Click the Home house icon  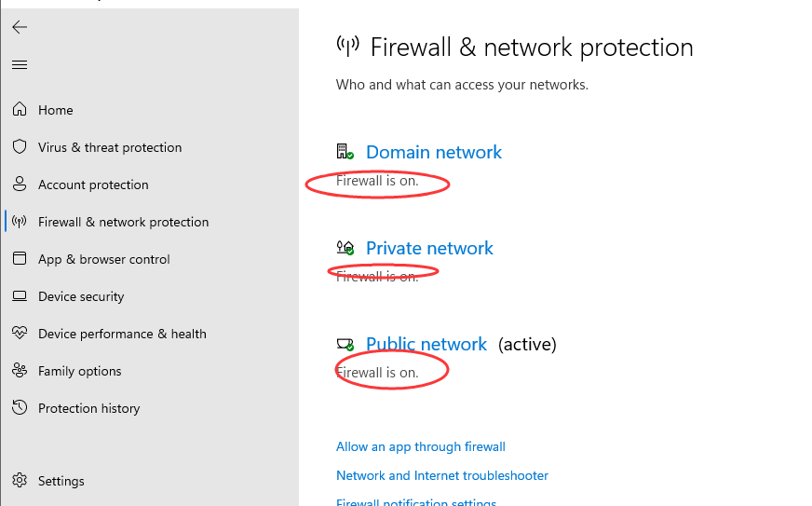[20, 110]
